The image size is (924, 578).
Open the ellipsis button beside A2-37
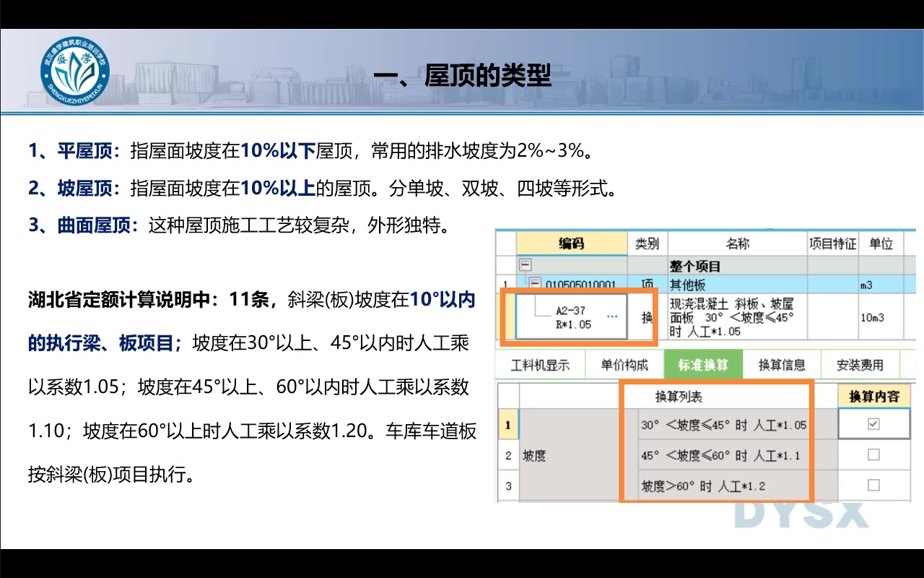[x=612, y=317]
